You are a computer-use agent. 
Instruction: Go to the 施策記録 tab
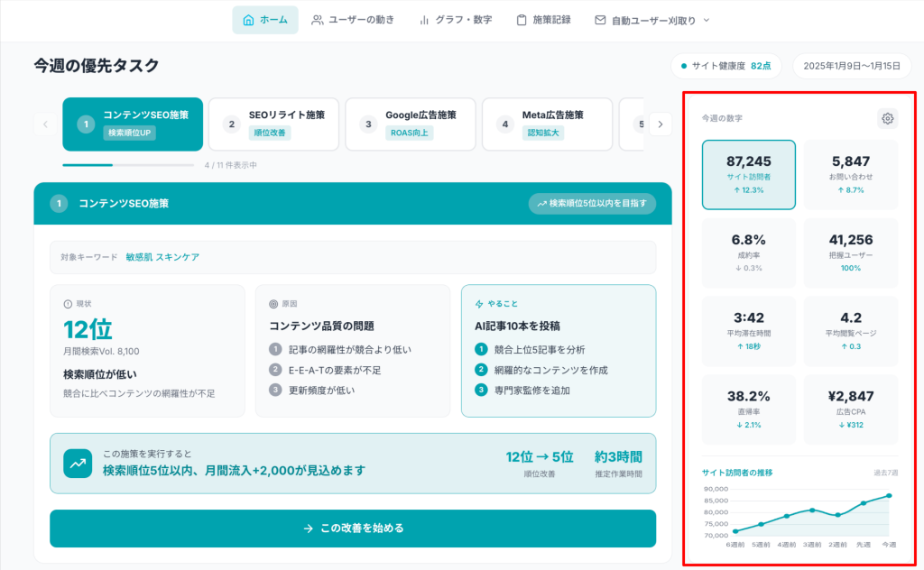click(x=543, y=20)
